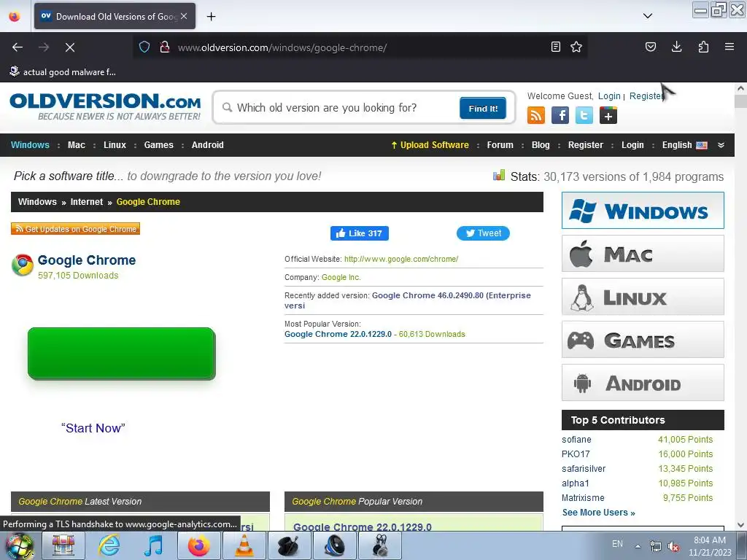747x560 pixels.
Task: Open contributor sofiane profile
Action: (x=576, y=440)
